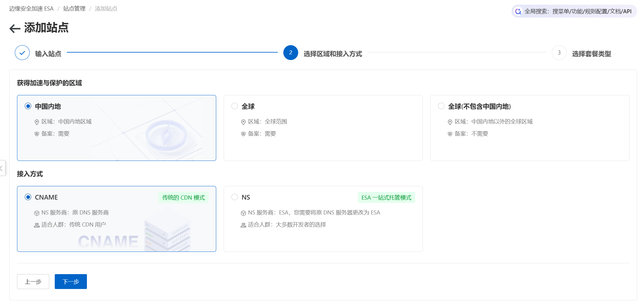644x306 pixels.
Task: Select the CNAME access method radio button
Action: pyautogui.click(x=28, y=197)
